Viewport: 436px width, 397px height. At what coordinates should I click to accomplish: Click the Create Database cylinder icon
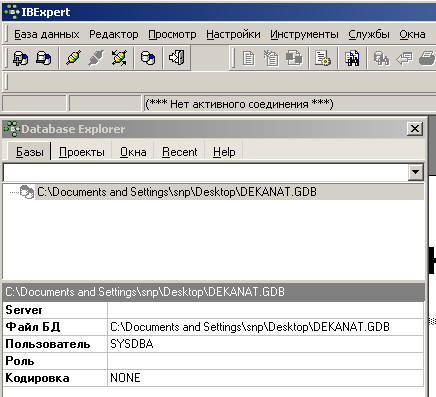(x=148, y=58)
